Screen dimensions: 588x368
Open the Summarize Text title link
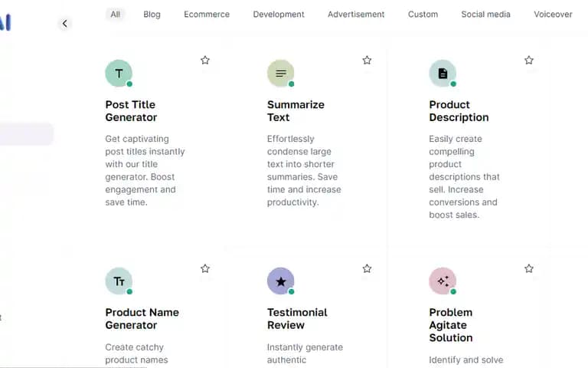point(296,110)
